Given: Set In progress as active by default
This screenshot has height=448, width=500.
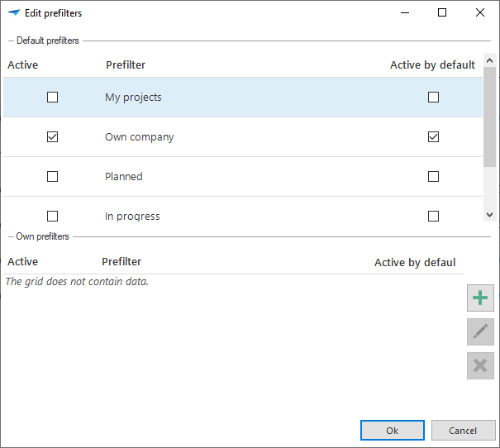Looking at the screenshot, I should [x=433, y=216].
